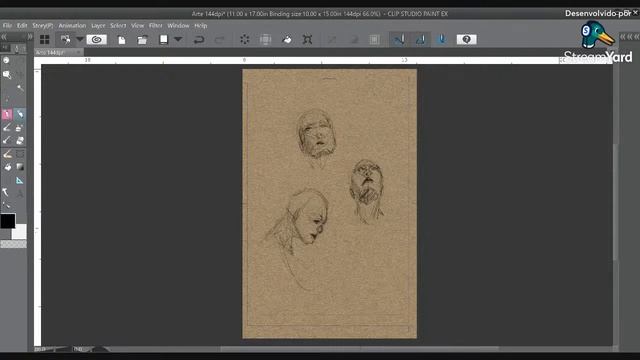Expand tool palette with right double arrow
Screen dimensions: 640x360
tap(30, 36)
